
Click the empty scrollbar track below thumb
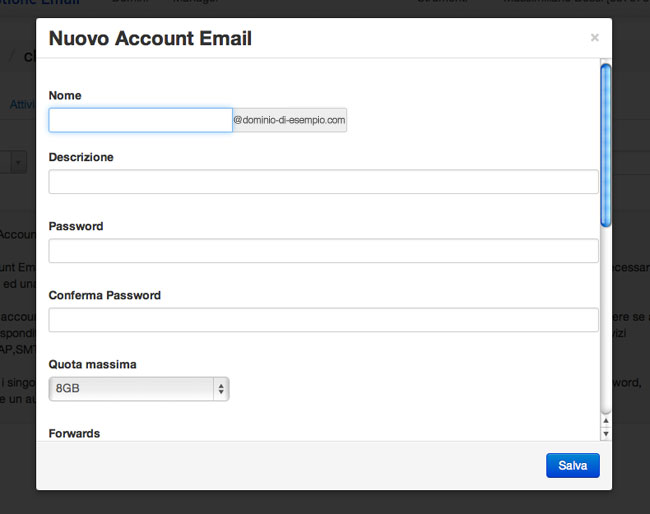[x=605, y=320]
